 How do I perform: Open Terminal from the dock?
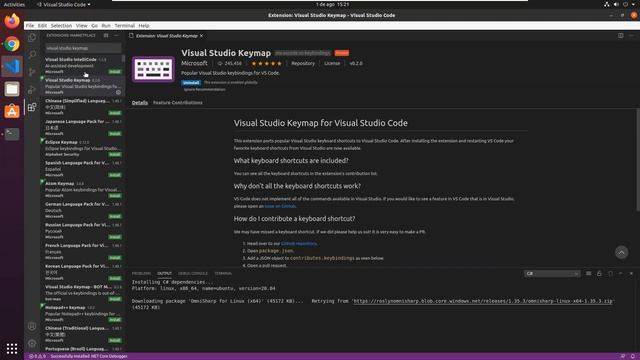[x=12, y=133]
